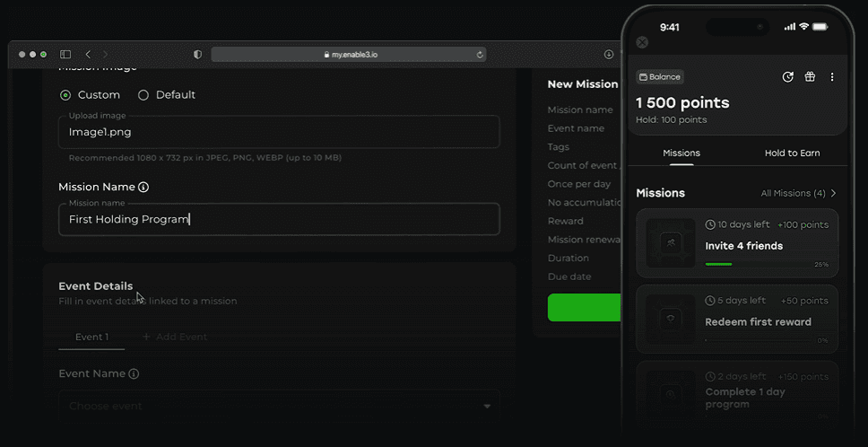The height and width of the screenshot is (447, 868).
Task: Click Redeem first reward thumbnail icon
Action: 671,319
